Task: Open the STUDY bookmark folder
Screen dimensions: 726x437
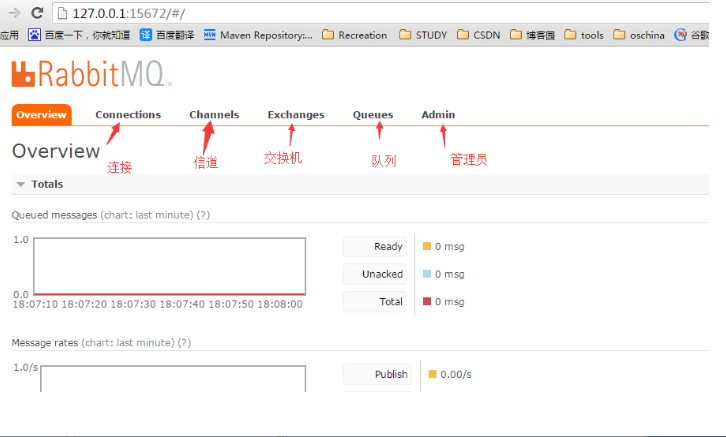Action: pyautogui.click(x=423, y=35)
